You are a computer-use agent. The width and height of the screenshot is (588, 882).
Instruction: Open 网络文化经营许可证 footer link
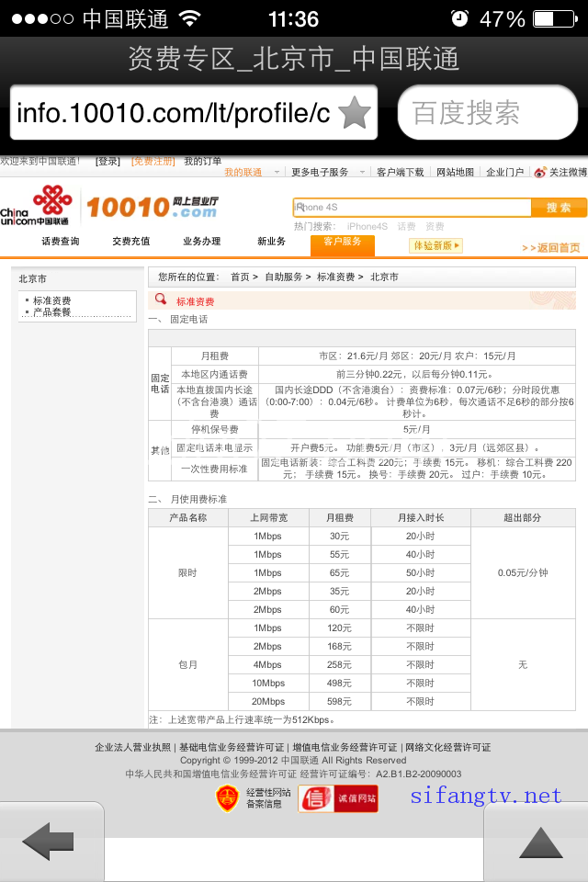click(x=448, y=747)
